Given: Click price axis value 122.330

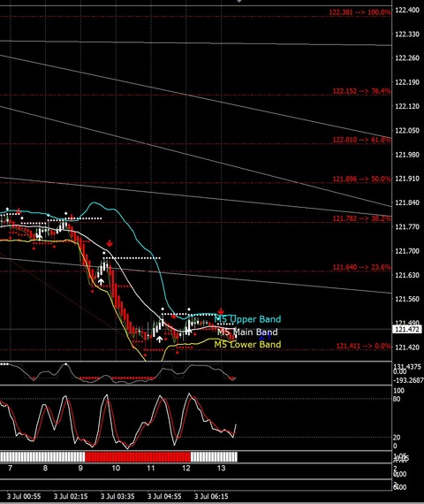Looking at the screenshot, I should [407, 34].
